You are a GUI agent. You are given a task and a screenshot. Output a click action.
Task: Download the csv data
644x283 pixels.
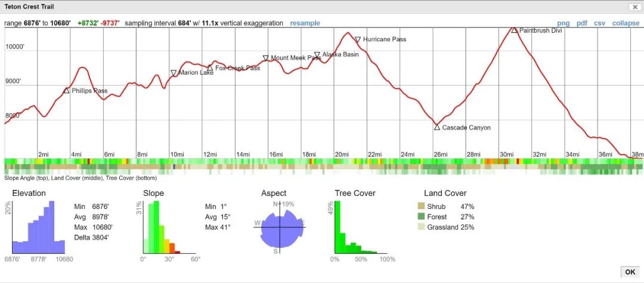[600, 23]
